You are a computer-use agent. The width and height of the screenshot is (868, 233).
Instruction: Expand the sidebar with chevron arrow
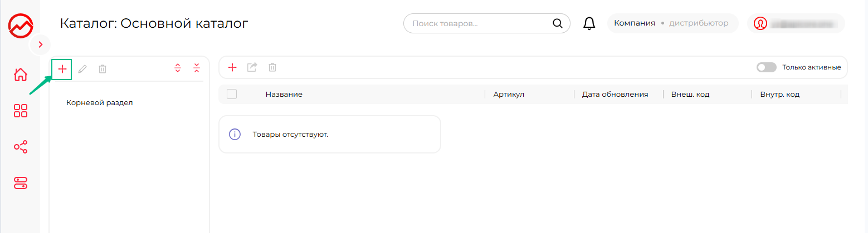tap(40, 44)
